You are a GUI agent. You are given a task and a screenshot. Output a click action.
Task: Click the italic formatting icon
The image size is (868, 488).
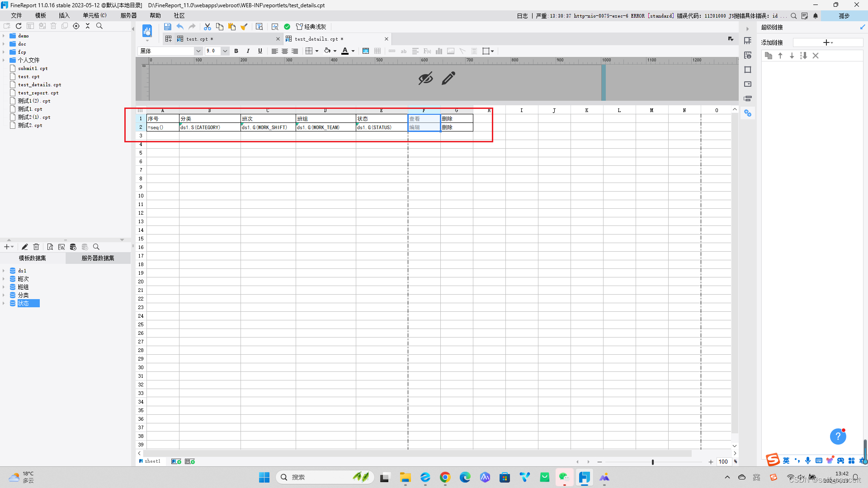(248, 51)
